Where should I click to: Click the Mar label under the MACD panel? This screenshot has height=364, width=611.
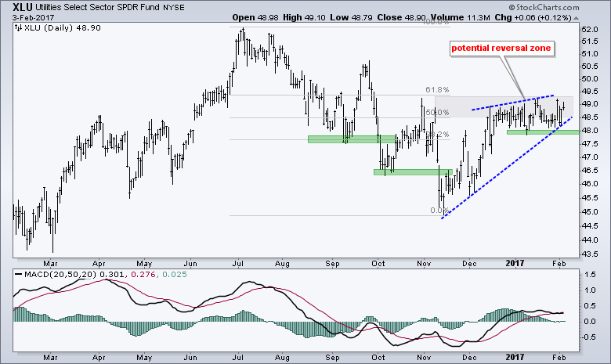[50, 358]
